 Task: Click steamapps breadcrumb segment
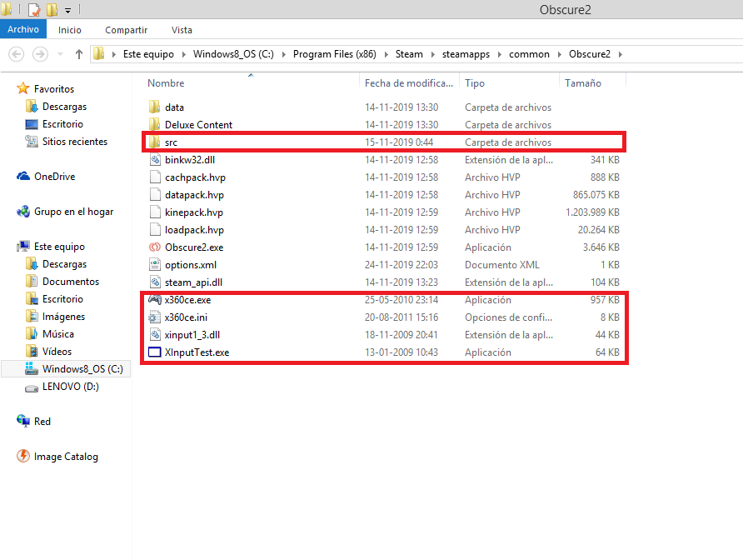pos(466,54)
